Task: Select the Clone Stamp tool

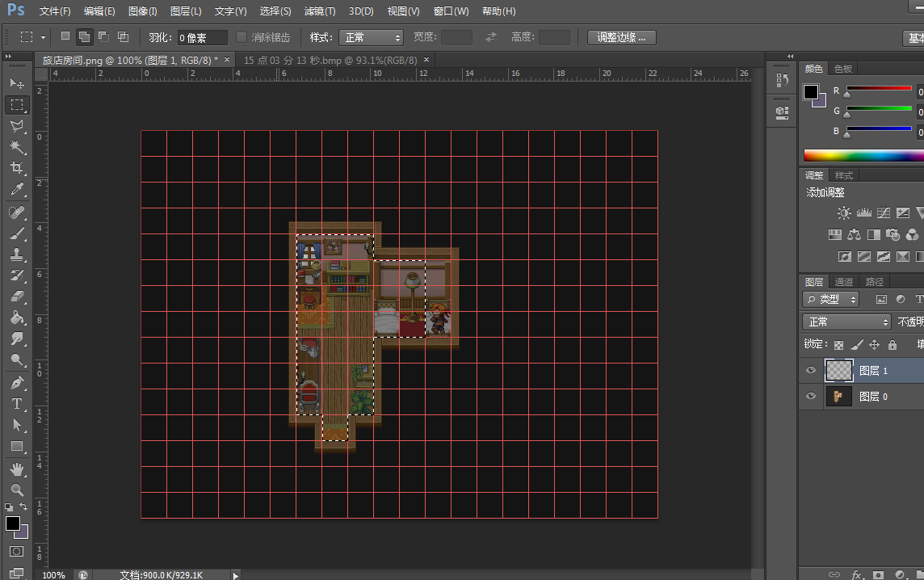Action: click(x=17, y=254)
